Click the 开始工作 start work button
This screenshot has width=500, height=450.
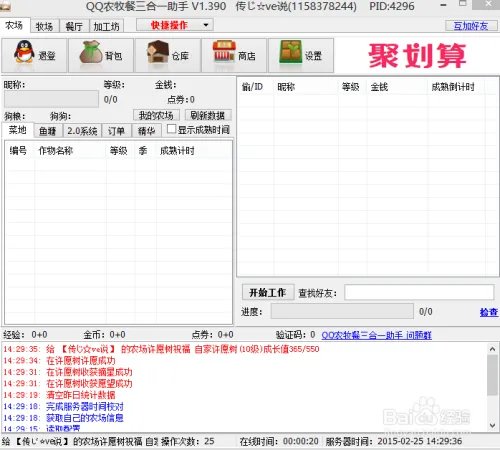268,293
